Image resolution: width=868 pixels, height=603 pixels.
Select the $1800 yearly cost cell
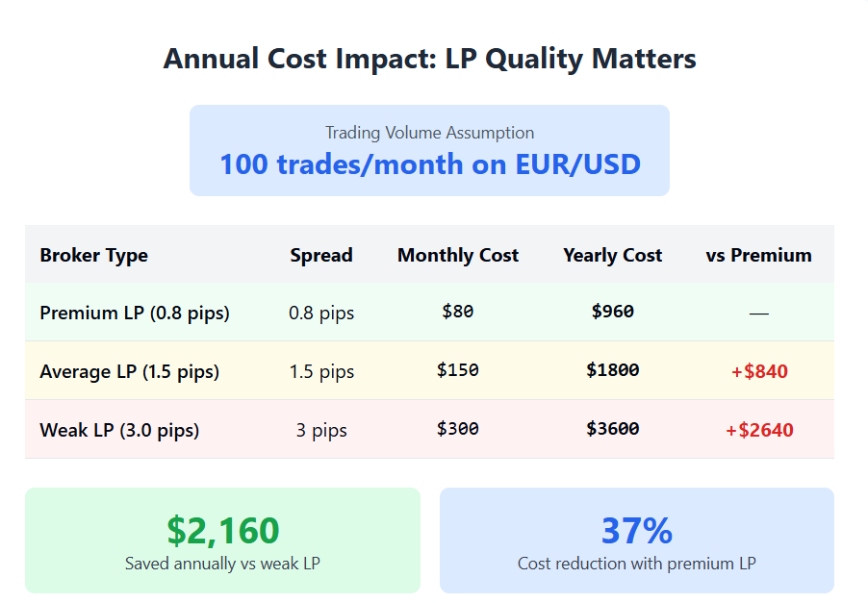(613, 370)
